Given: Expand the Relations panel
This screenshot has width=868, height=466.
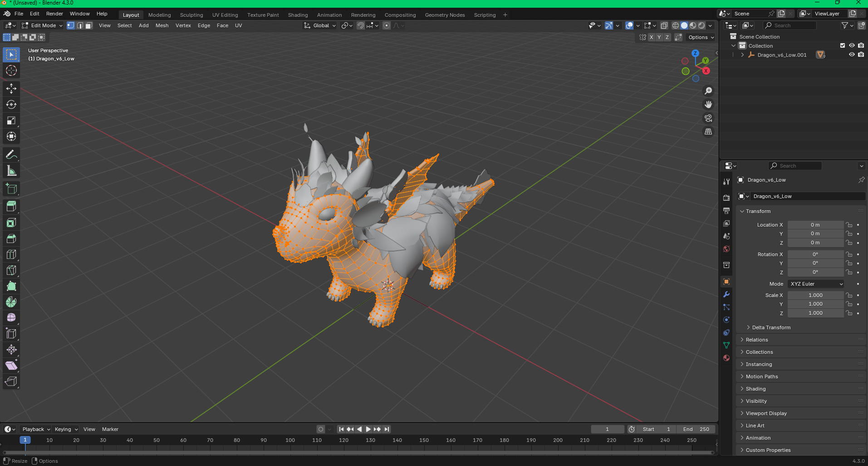Looking at the screenshot, I should pos(756,340).
